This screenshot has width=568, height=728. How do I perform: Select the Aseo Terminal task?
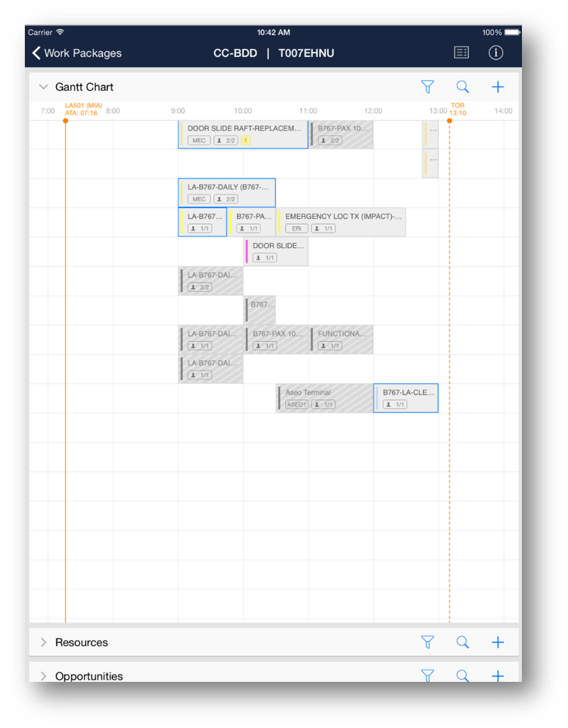(325, 398)
